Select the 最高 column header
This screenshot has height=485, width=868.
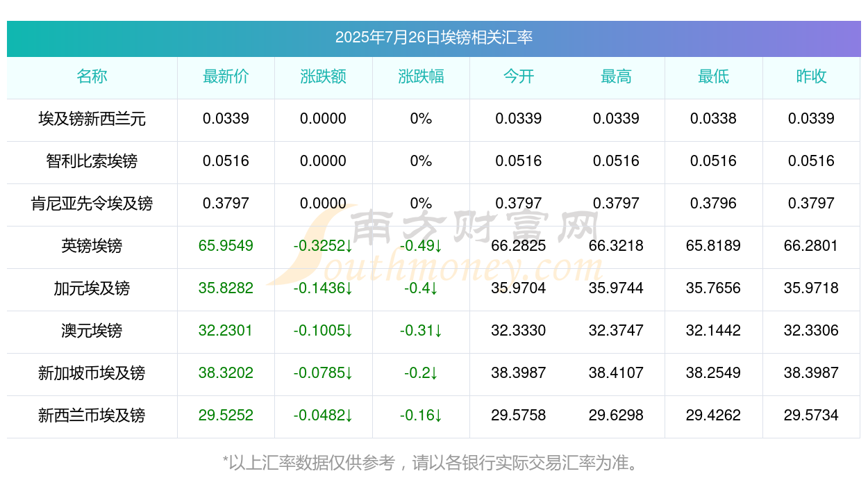click(x=616, y=76)
